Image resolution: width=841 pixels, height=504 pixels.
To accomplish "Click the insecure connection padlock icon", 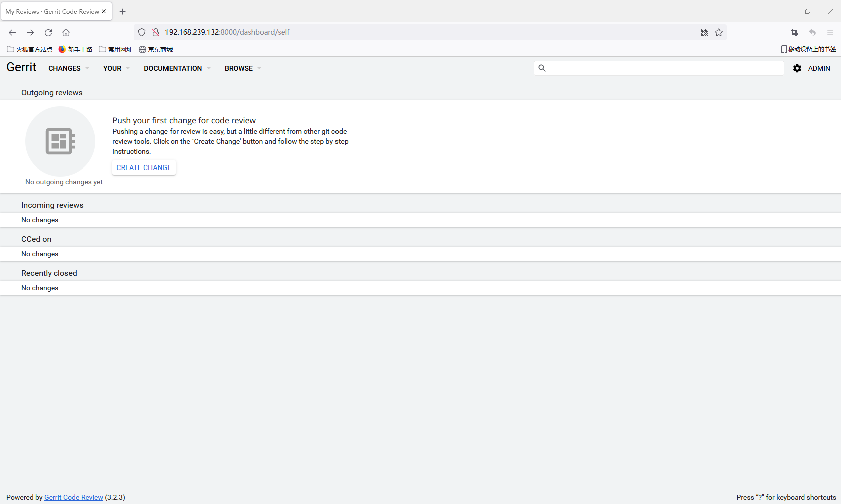I will pyautogui.click(x=156, y=32).
